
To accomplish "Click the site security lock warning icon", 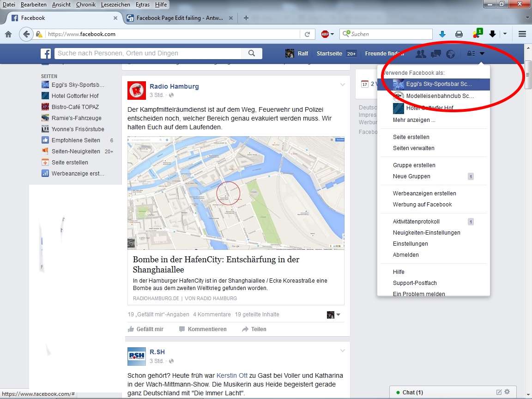I will click(x=39, y=34).
